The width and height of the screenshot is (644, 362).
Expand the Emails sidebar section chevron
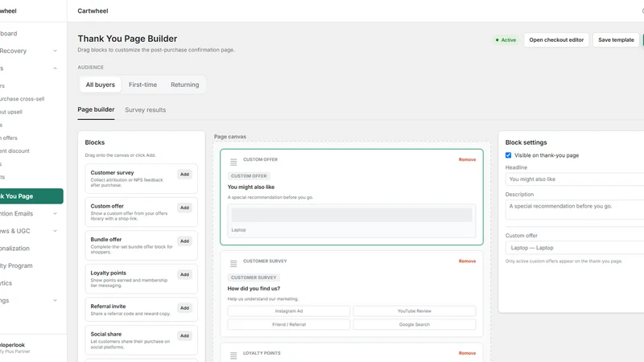tap(55, 213)
